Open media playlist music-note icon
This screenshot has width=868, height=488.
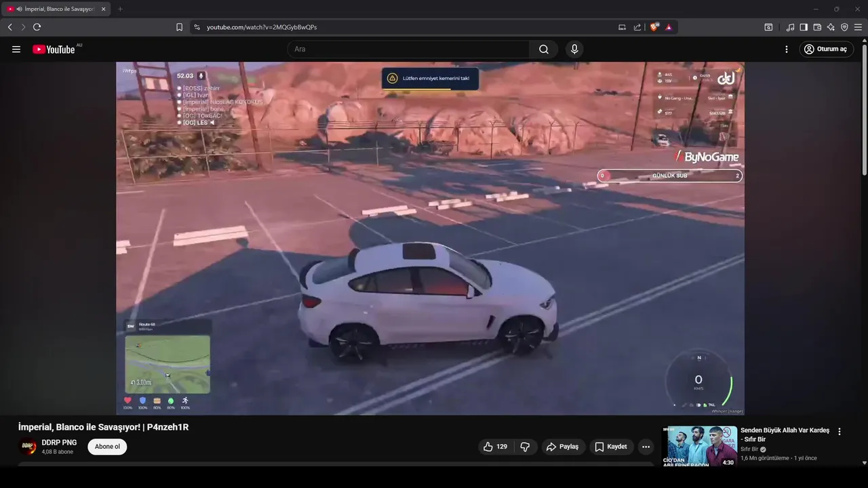coord(790,27)
